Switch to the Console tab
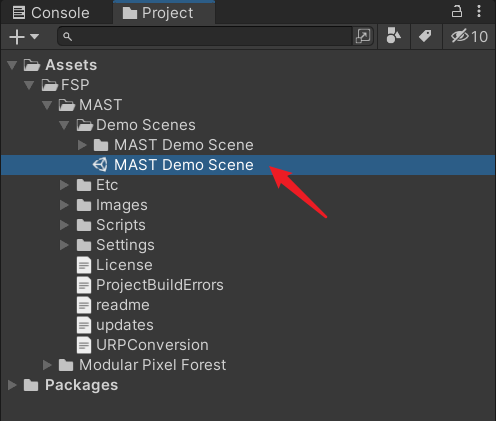Screen dimensions: 496x421 point(51,13)
